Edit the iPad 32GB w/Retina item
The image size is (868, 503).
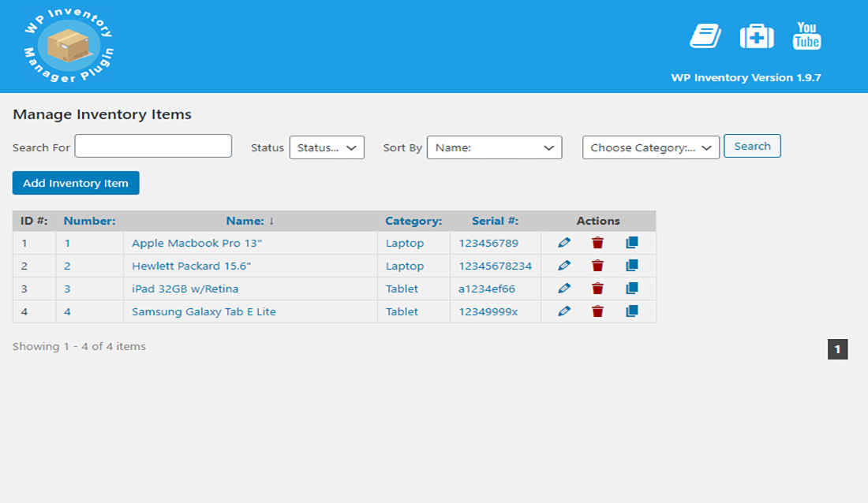point(563,289)
